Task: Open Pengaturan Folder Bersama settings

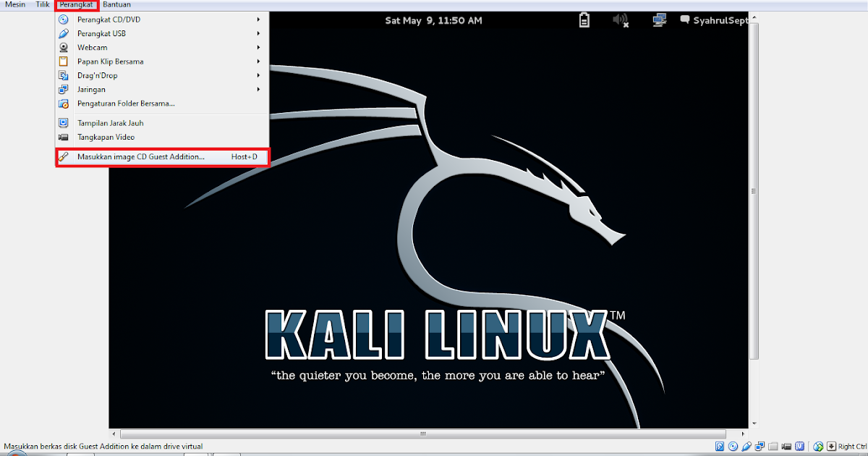Action: pos(161,104)
